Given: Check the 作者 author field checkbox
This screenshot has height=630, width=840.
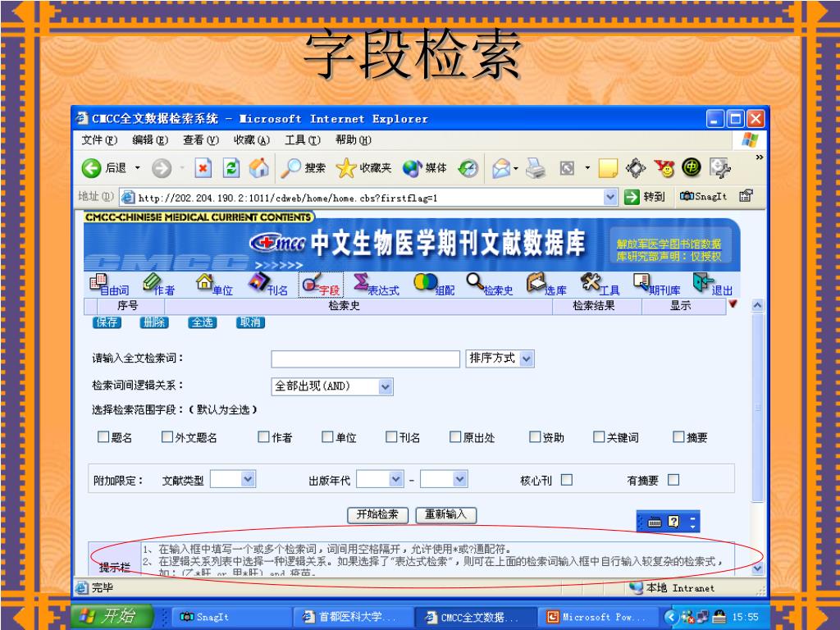Looking at the screenshot, I should pos(263,437).
